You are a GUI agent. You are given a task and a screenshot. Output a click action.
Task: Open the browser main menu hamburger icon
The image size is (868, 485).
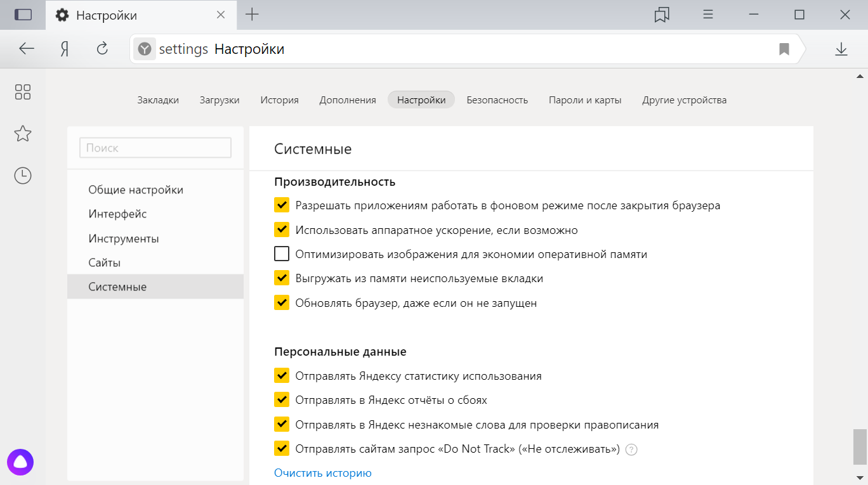pos(709,15)
